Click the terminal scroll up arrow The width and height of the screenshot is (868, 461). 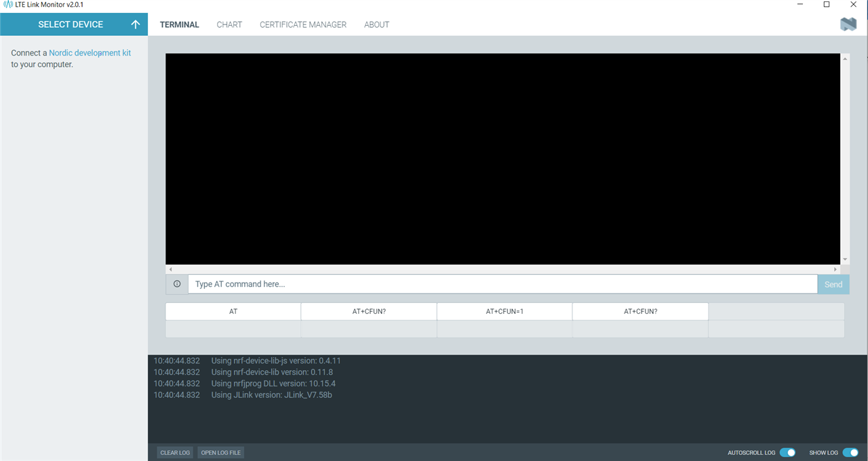845,58
